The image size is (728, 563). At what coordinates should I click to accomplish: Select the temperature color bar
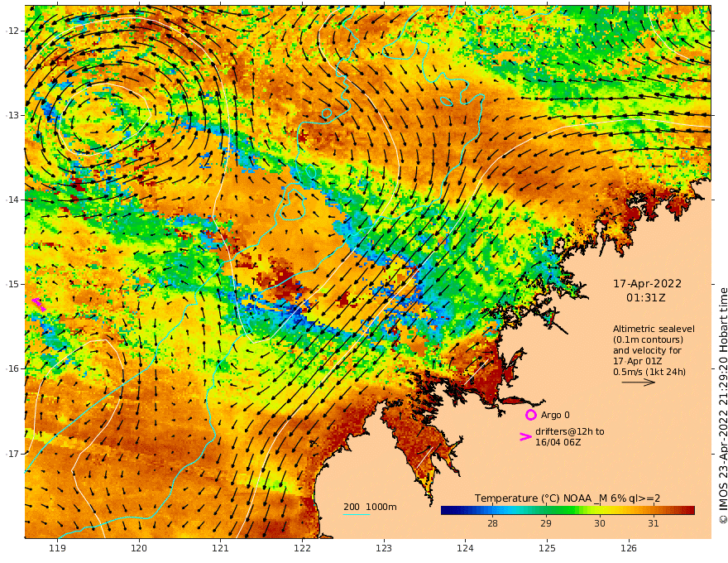click(x=568, y=511)
